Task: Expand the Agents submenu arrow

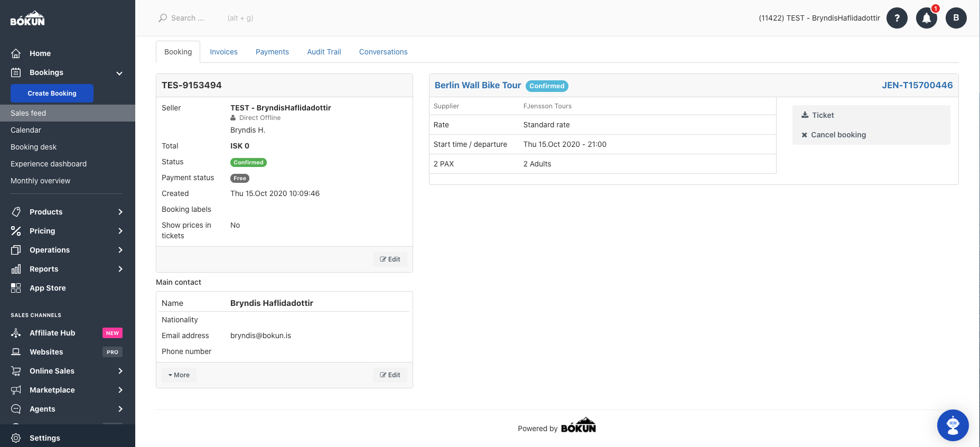Action: 120,409
